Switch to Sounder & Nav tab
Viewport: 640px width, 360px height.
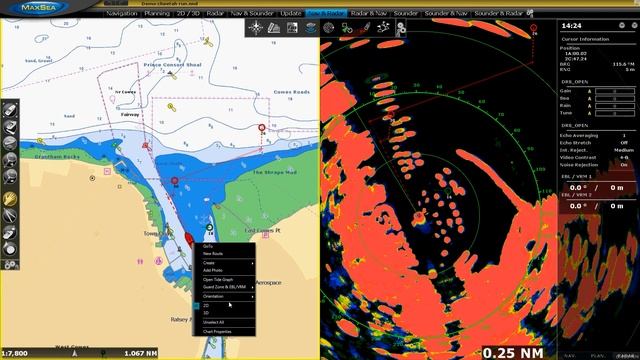coord(446,13)
